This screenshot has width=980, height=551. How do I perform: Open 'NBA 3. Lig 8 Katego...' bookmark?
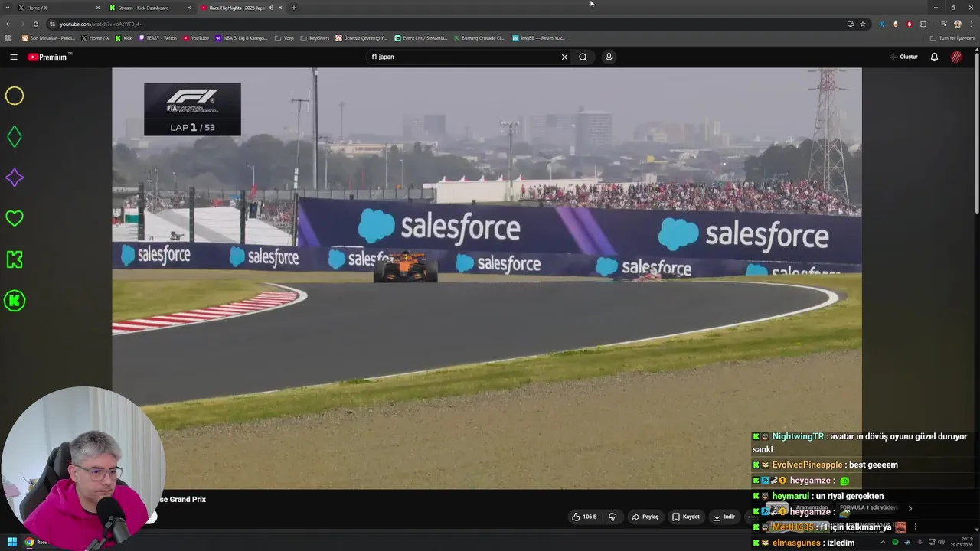click(242, 37)
